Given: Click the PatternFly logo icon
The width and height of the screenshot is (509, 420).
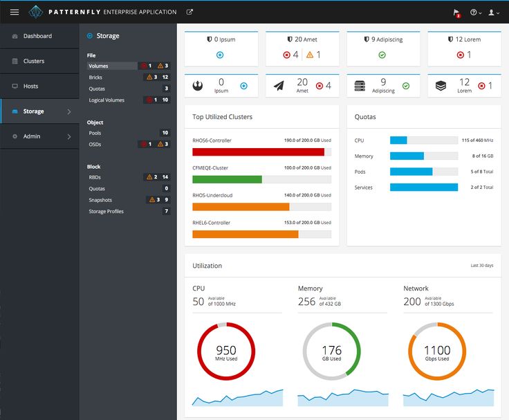Looking at the screenshot, I should click(36, 12).
